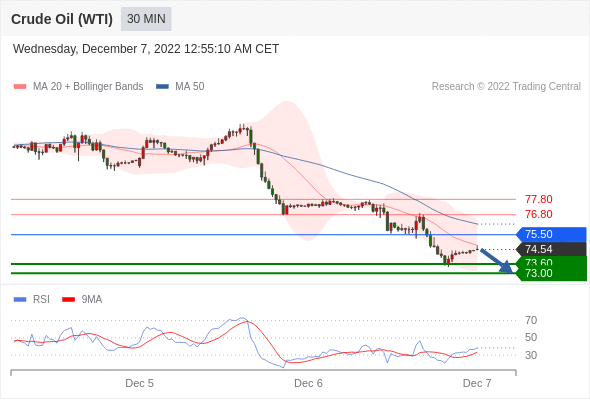Image resolution: width=590 pixels, height=400 pixels.
Task: Click the blue MA 50 legend swatch
Action: 162,87
